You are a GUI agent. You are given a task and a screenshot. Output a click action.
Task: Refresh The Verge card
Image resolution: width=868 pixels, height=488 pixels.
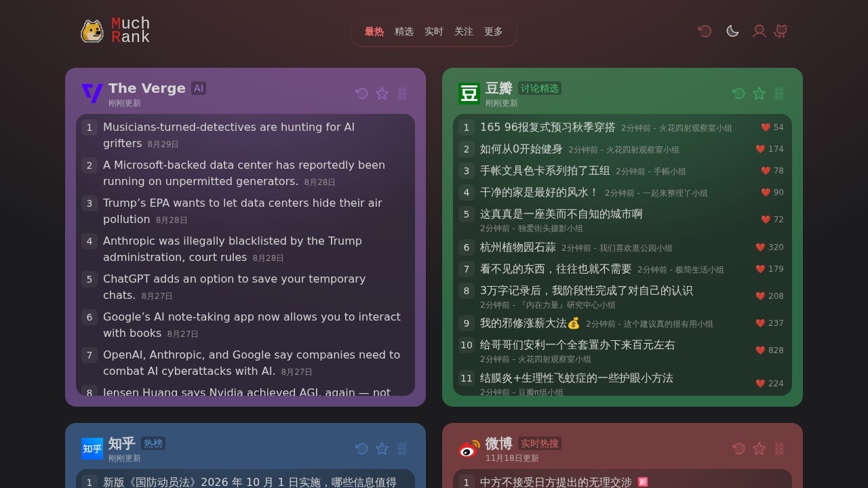[x=362, y=94]
